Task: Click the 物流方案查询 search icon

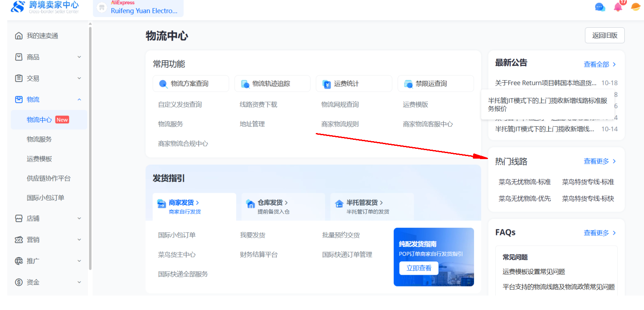Action: coord(163,84)
